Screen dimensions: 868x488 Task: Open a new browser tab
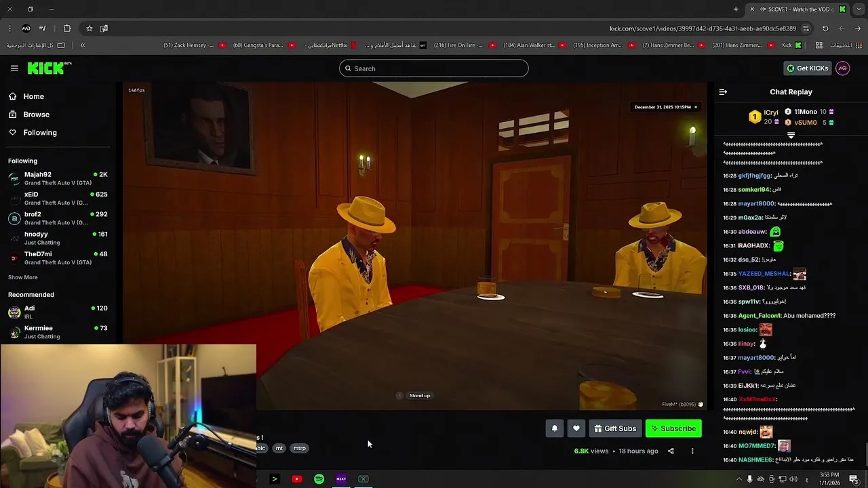(x=736, y=9)
